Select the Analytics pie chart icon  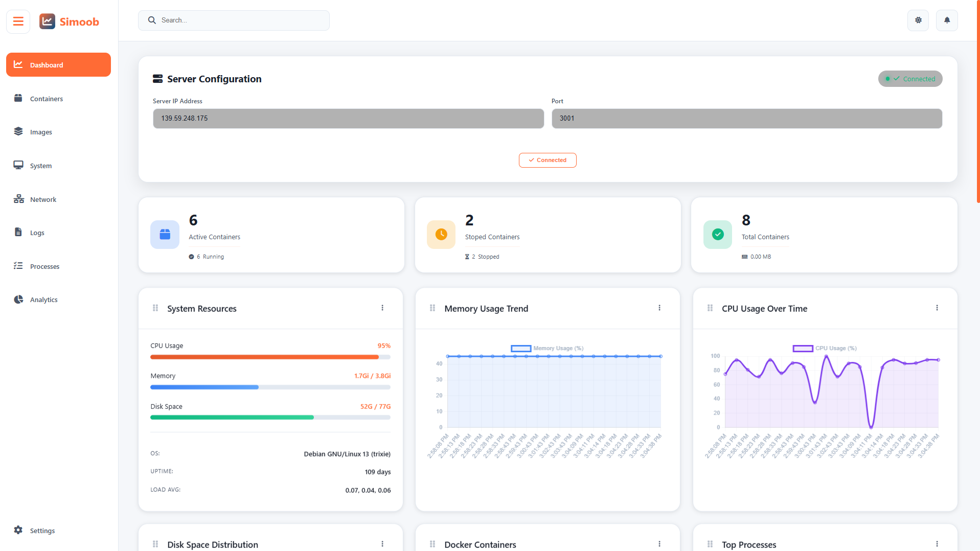click(x=18, y=299)
